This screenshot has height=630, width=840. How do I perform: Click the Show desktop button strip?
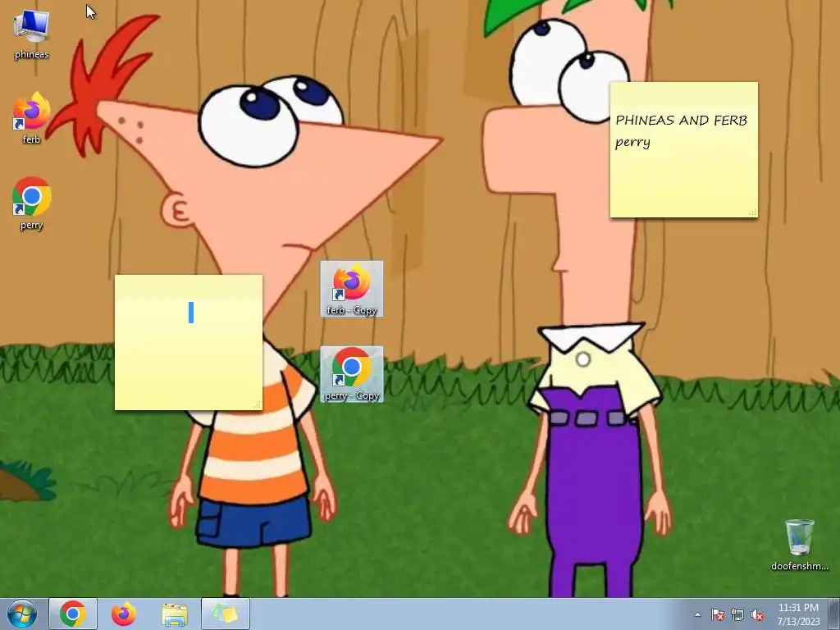[x=834, y=614]
